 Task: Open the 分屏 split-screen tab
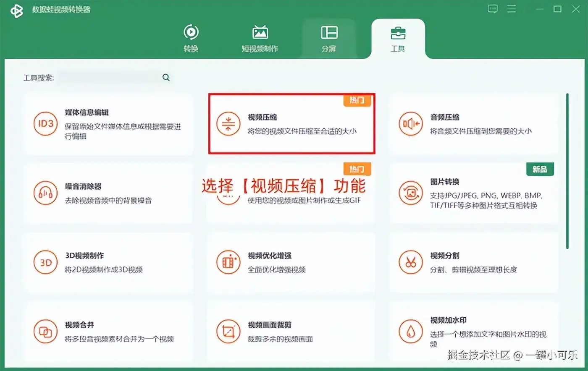tap(329, 38)
